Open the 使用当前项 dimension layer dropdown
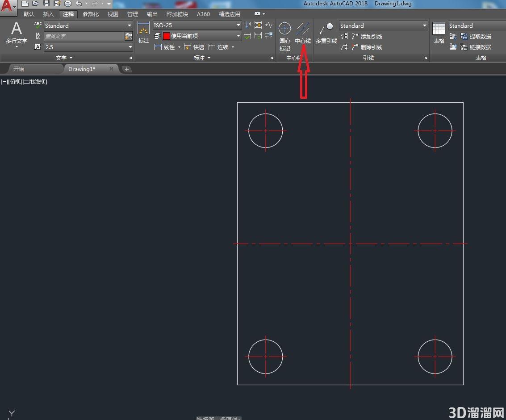506x420 pixels. point(202,36)
